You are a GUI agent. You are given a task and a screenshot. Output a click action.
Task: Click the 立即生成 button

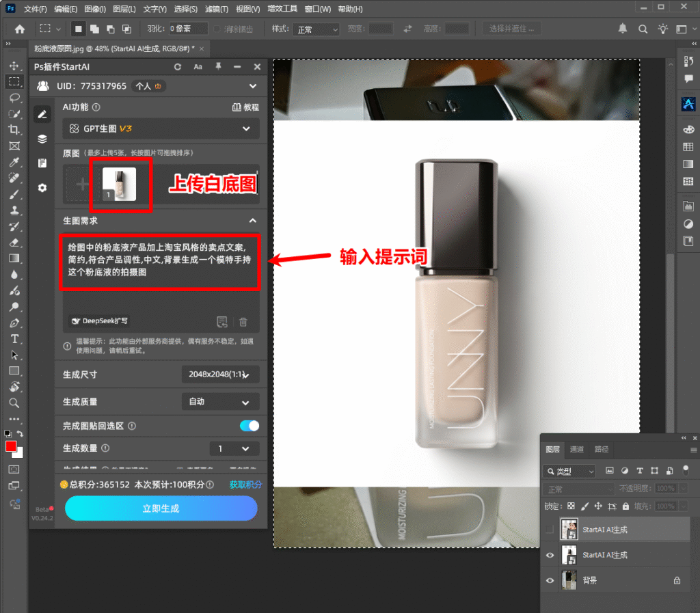pyautogui.click(x=161, y=508)
